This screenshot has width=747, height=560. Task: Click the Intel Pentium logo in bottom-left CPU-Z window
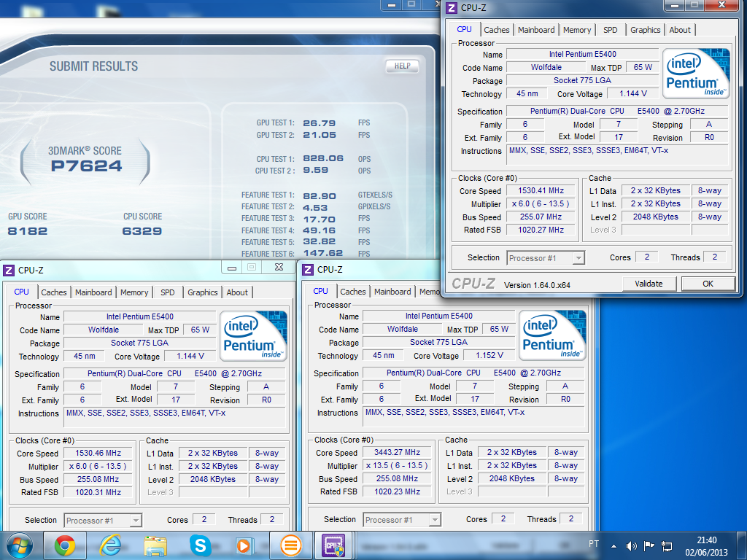(253, 335)
